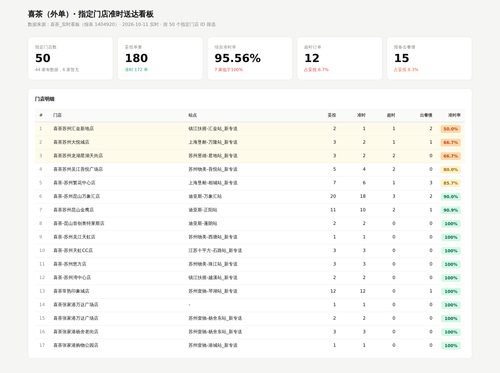
Task: Click the card showing 50 stores
Action: [70, 58]
